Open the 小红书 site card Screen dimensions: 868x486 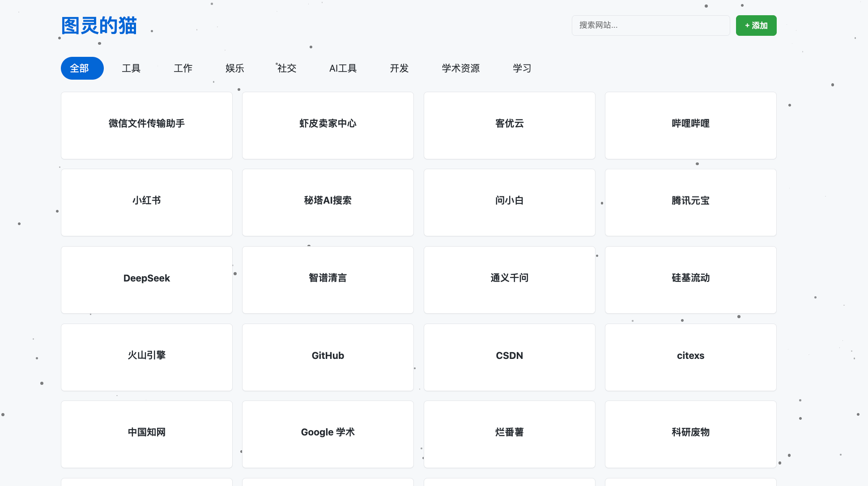[x=147, y=202]
